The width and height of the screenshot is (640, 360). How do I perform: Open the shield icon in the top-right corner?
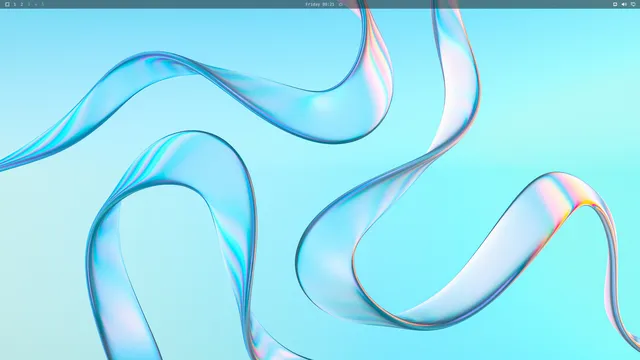point(633,4)
